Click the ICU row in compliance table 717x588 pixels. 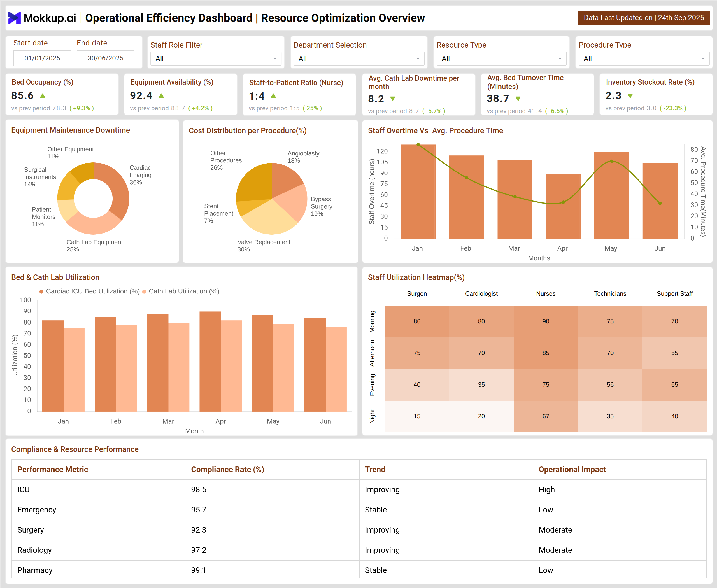[359, 490]
